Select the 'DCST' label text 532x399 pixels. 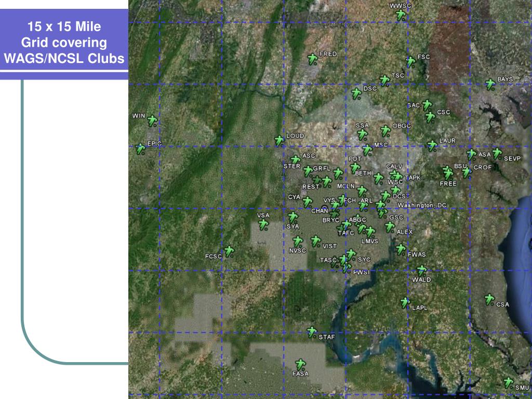click(401, 196)
